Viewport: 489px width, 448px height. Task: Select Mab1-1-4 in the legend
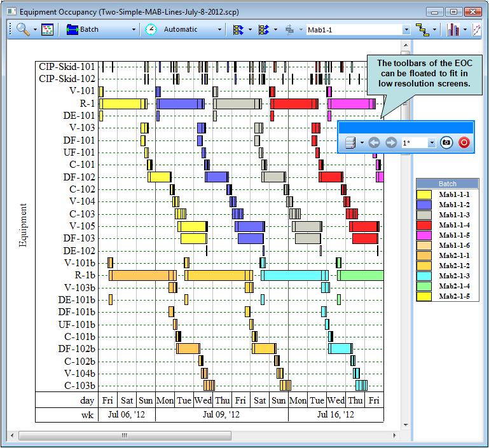454,225
